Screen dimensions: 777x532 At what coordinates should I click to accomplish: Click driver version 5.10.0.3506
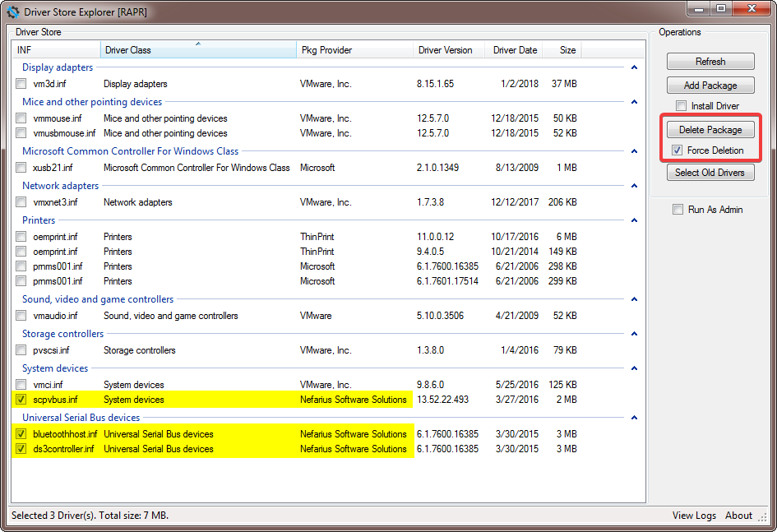pyautogui.click(x=440, y=316)
